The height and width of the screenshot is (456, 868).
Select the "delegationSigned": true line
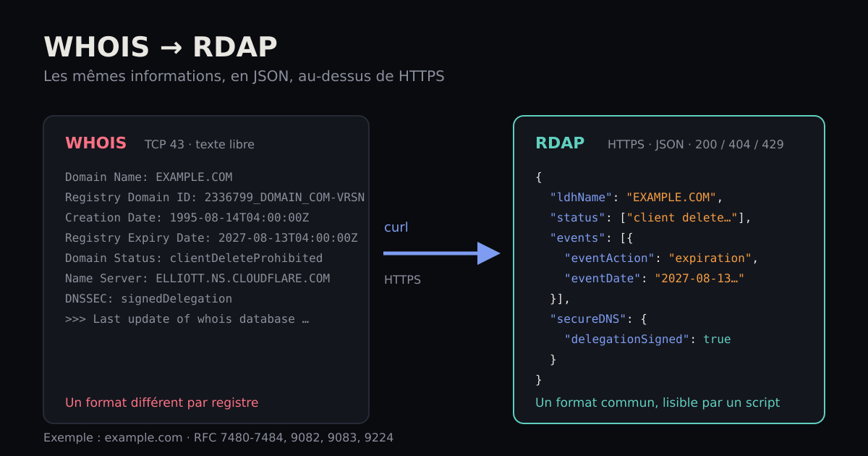647,339
